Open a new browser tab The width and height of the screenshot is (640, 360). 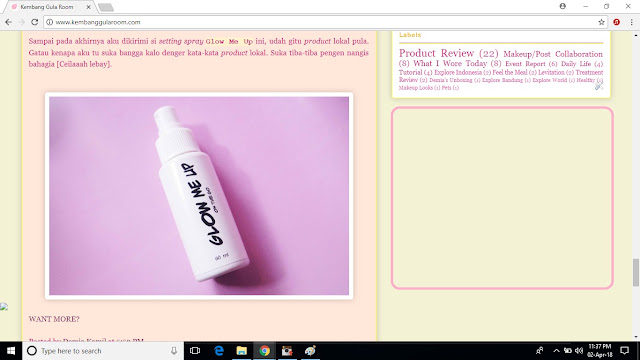pyautogui.click(x=106, y=7)
